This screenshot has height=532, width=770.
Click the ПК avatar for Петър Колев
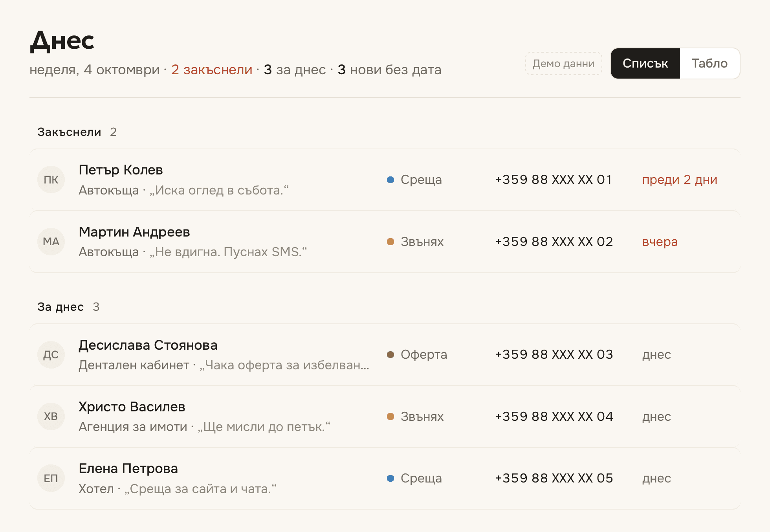point(51,180)
